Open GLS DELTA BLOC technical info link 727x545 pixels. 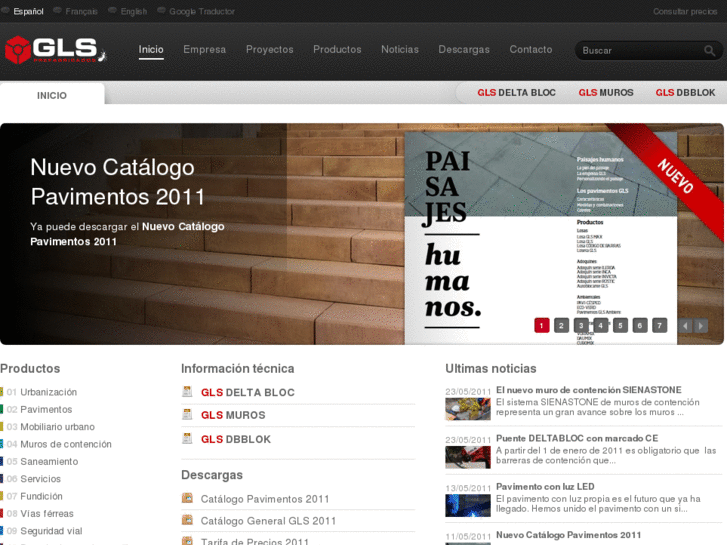tap(248, 392)
